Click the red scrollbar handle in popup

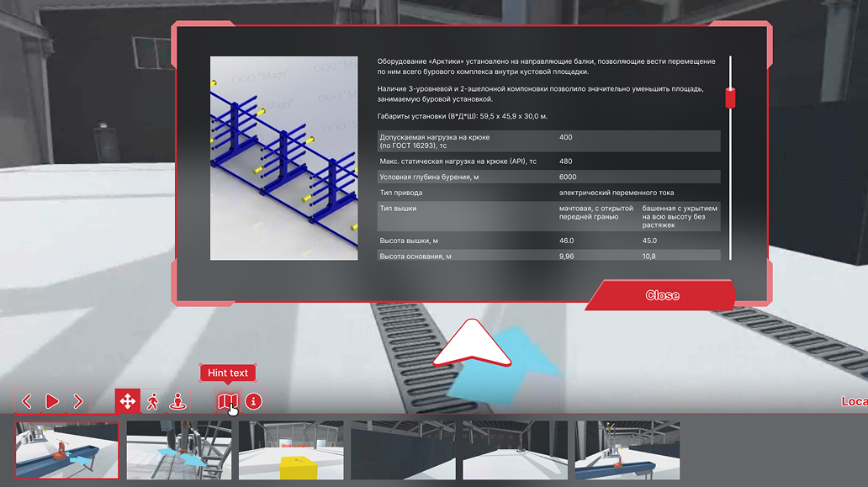pyautogui.click(x=730, y=98)
